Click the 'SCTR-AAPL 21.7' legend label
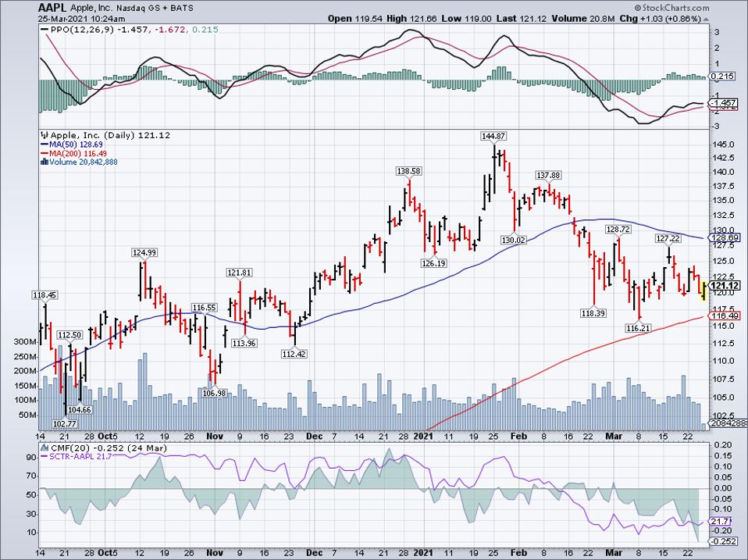This screenshot has height=560, width=748. coord(81,457)
